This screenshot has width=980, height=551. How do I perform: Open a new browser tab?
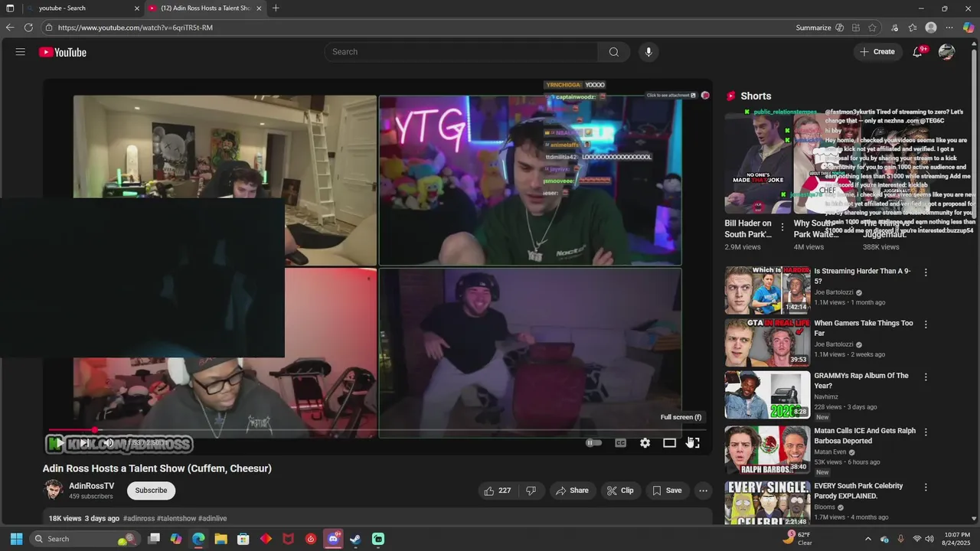click(276, 8)
